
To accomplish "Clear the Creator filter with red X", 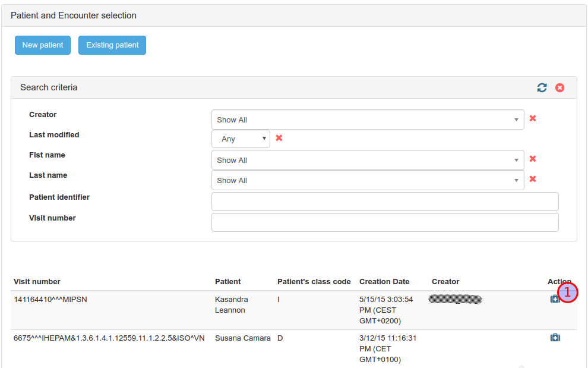I will (x=533, y=118).
